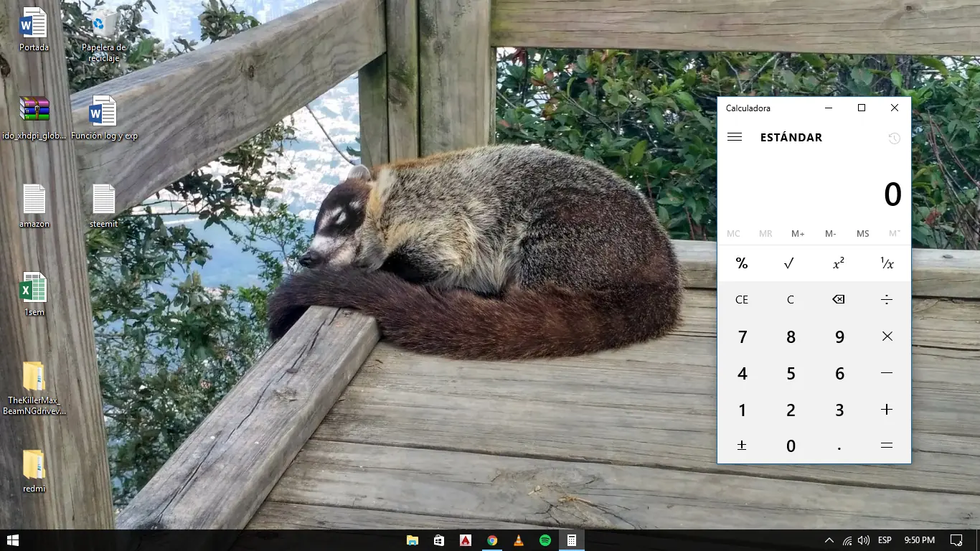Click the backspace delete key
The image size is (980, 551).
[x=839, y=299]
